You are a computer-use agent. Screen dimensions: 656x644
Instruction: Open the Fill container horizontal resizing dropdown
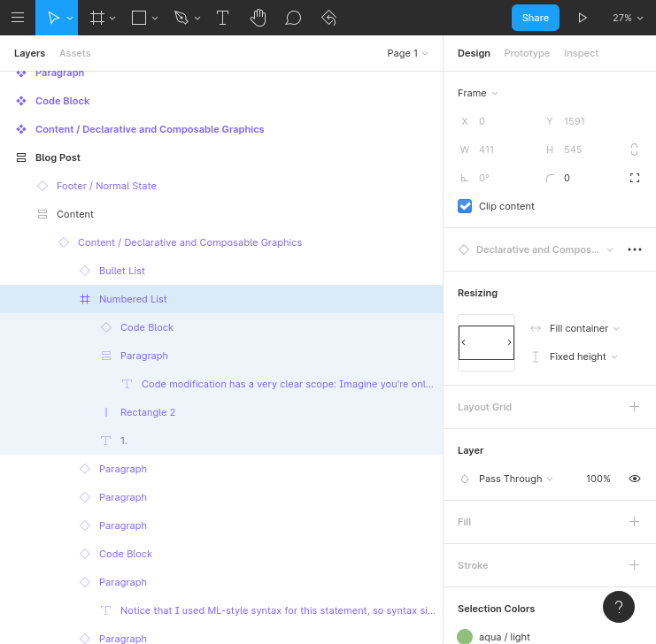pos(584,328)
